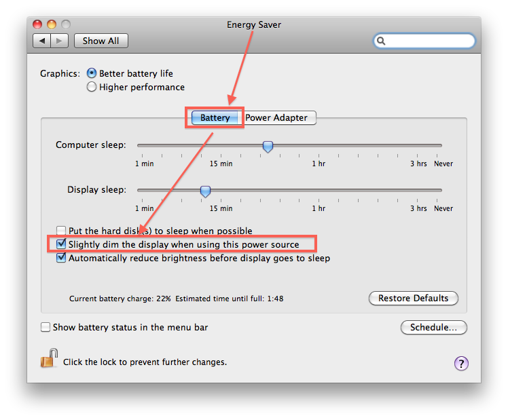Click the back navigation arrow

[x=42, y=41]
